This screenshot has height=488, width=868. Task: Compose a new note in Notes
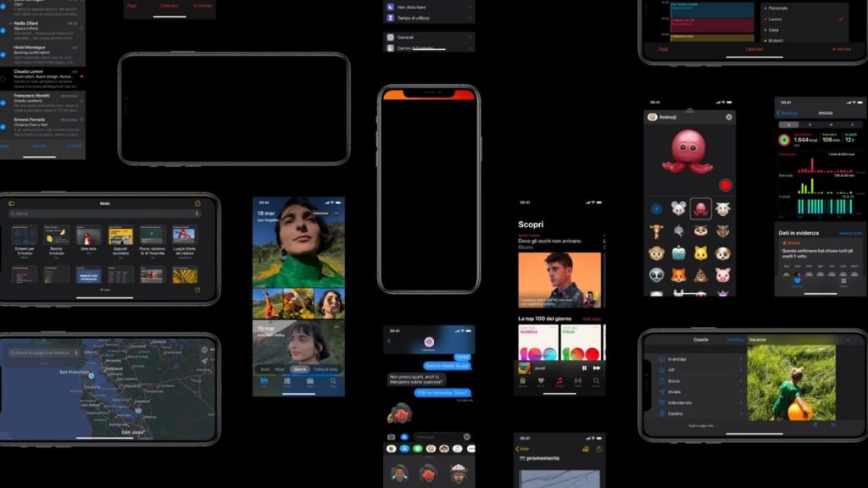point(197,290)
